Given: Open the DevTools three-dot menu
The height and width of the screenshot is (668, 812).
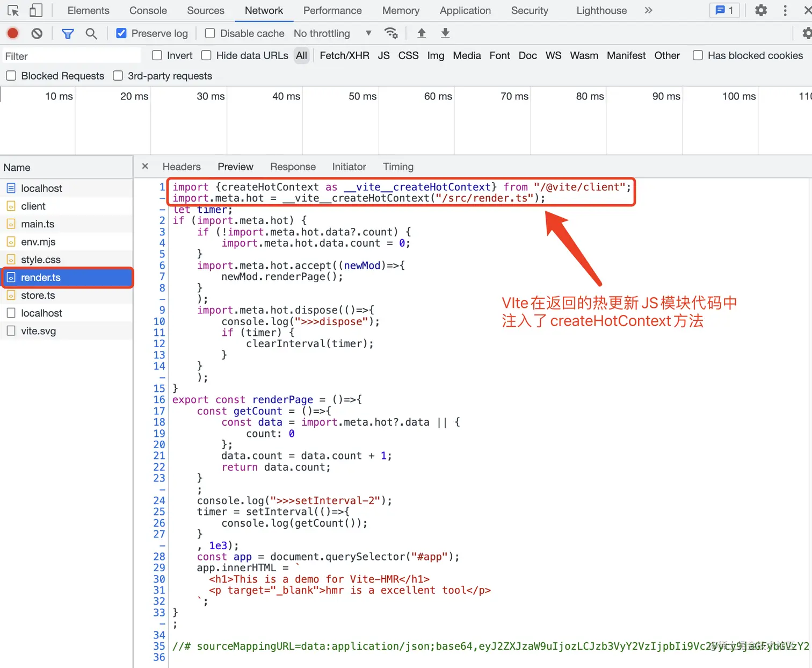Looking at the screenshot, I should pyautogui.click(x=785, y=10).
